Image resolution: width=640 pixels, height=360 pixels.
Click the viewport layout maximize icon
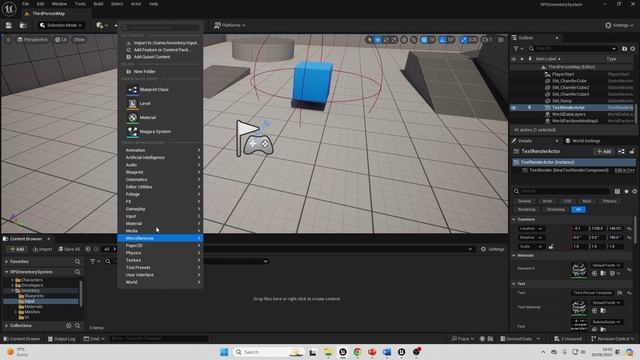click(501, 40)
